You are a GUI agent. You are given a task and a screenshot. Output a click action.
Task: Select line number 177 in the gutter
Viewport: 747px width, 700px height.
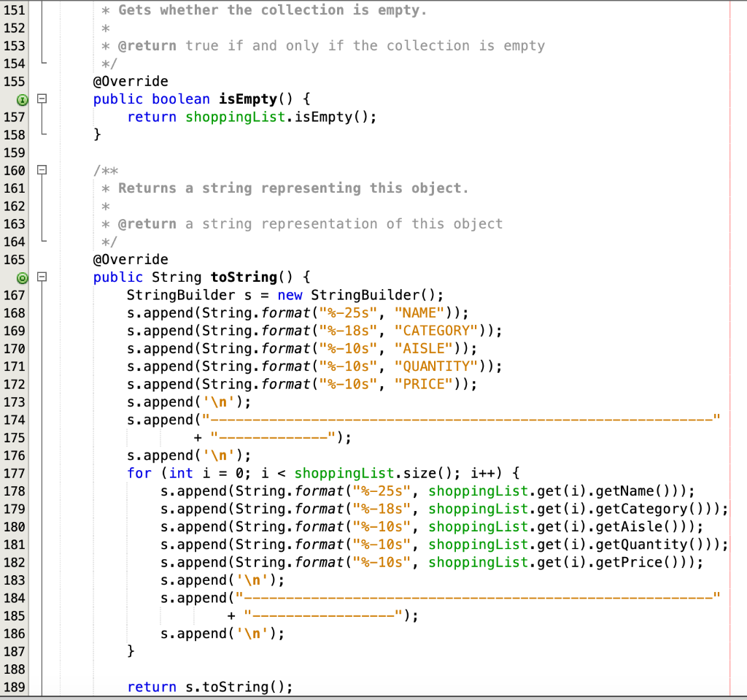click(x=13, y=473)
